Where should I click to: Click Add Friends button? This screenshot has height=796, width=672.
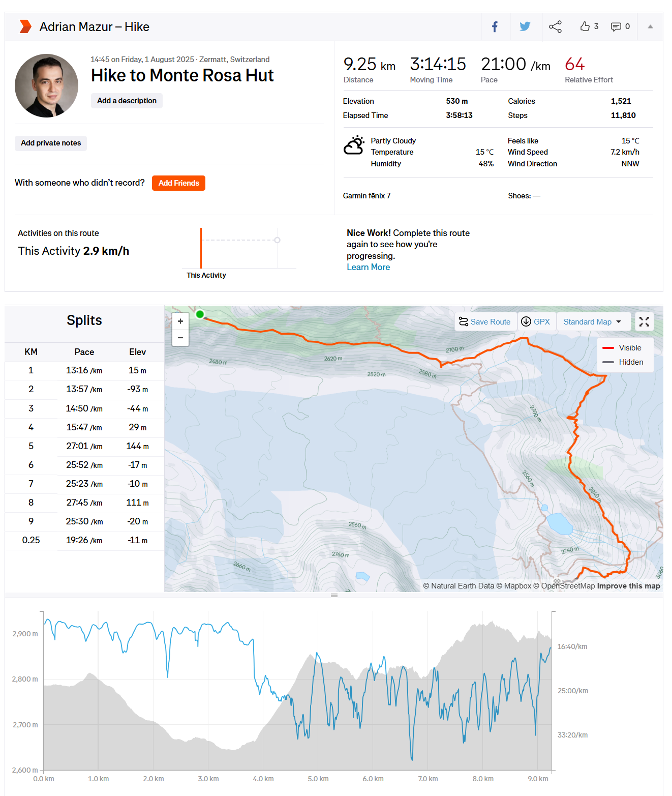click(x=178, y=183)
